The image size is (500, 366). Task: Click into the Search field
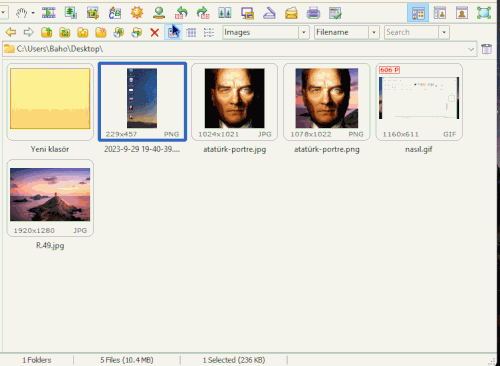point(411,32)
